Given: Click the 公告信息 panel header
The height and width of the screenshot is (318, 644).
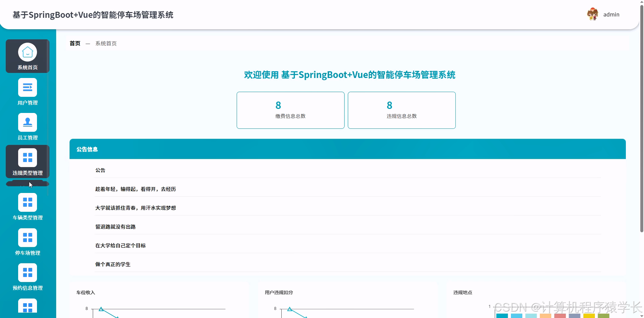Looking at the screenshot, I should point(348,149).
